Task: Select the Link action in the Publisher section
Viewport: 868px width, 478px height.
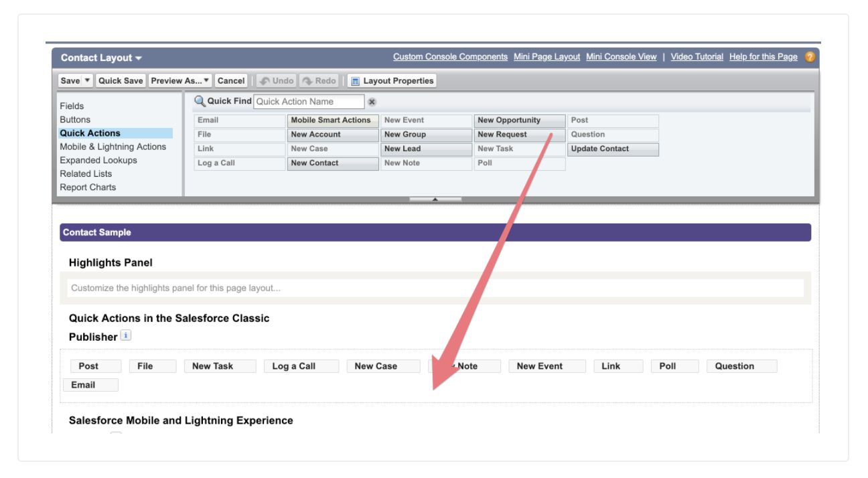Action: (618, 366)
